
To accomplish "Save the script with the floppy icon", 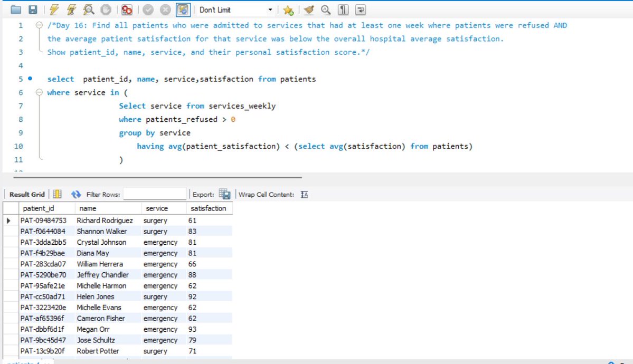I will coord(33,9).
